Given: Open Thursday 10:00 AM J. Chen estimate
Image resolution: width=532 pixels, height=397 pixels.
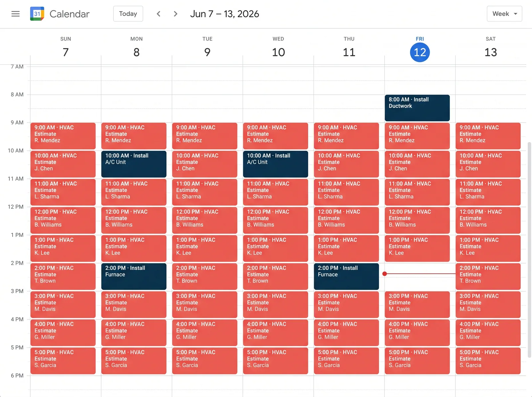Looking at the screenshot, I should [346, 164].
